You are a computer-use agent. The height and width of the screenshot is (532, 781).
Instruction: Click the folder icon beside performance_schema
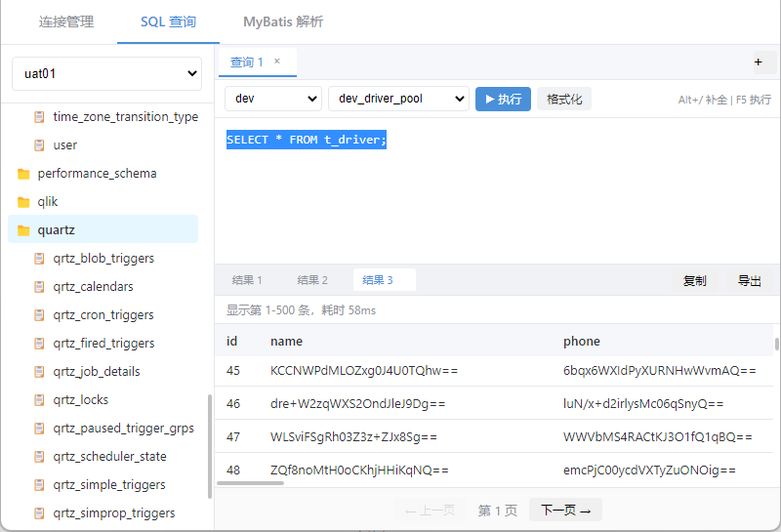(24, 174)
